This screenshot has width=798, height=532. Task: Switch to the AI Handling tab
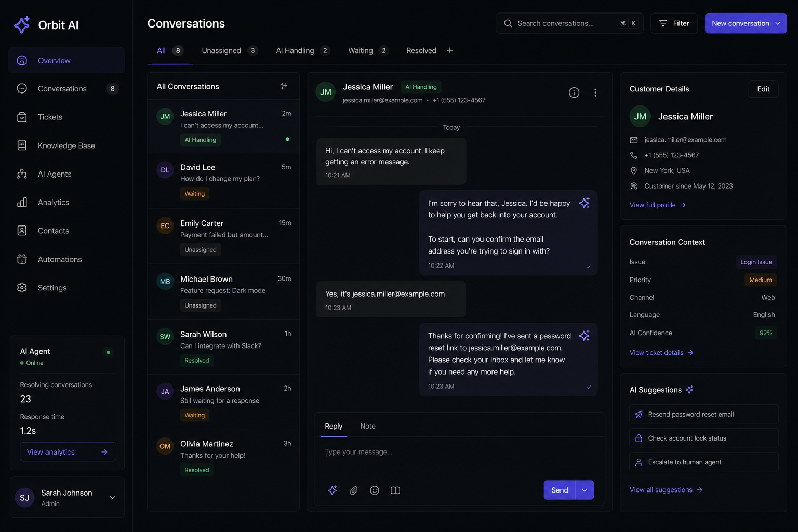(303, 50)
